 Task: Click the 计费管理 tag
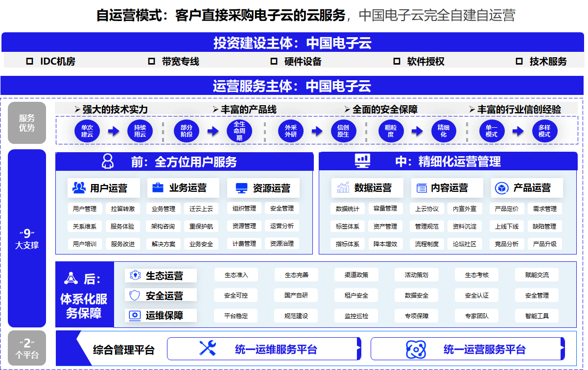coord(244,244)
